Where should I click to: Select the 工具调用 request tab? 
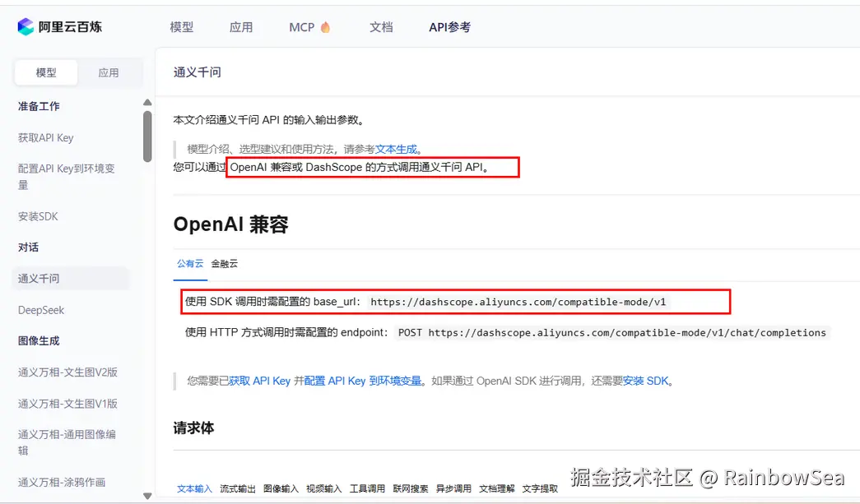[367, 488]
